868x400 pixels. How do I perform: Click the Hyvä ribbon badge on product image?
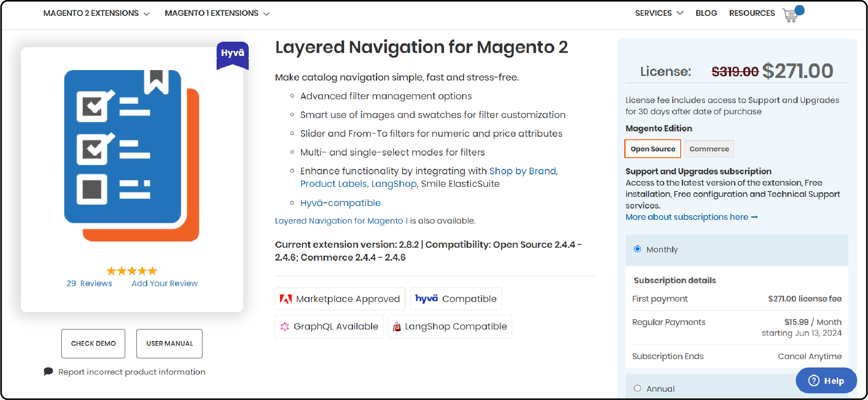coord(232,55)
